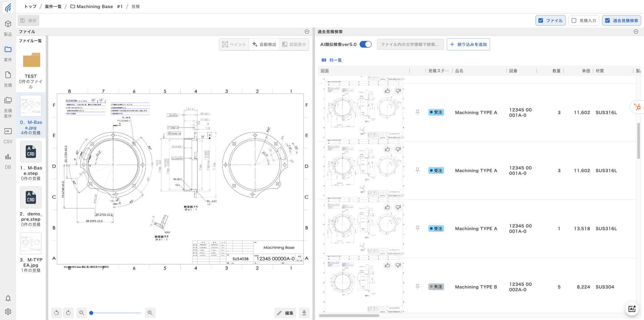Screen dimensions: 644x320
Task: Open the 列一覧 column list
Action: [331, 60]
